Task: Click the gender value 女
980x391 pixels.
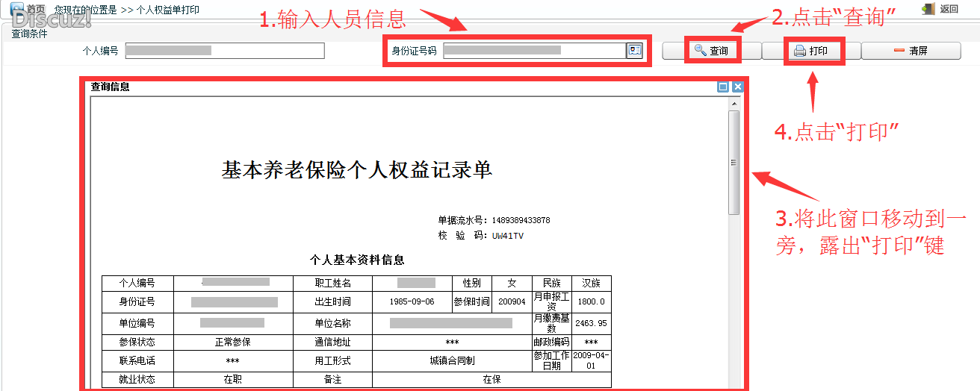Action: [x=512, y=283]
